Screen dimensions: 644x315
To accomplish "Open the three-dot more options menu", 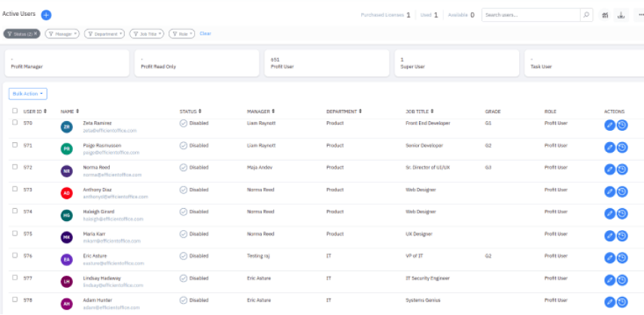I will (641, 15).
